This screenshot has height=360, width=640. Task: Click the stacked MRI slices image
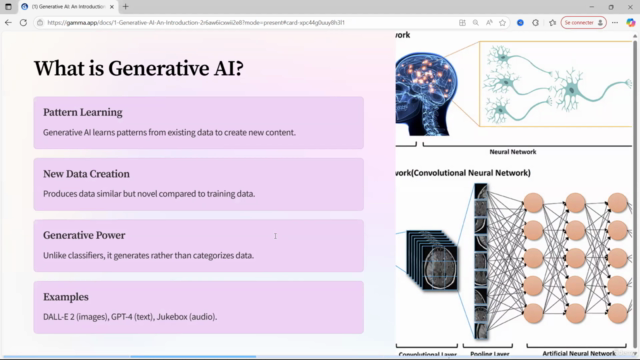pos(432,260)
